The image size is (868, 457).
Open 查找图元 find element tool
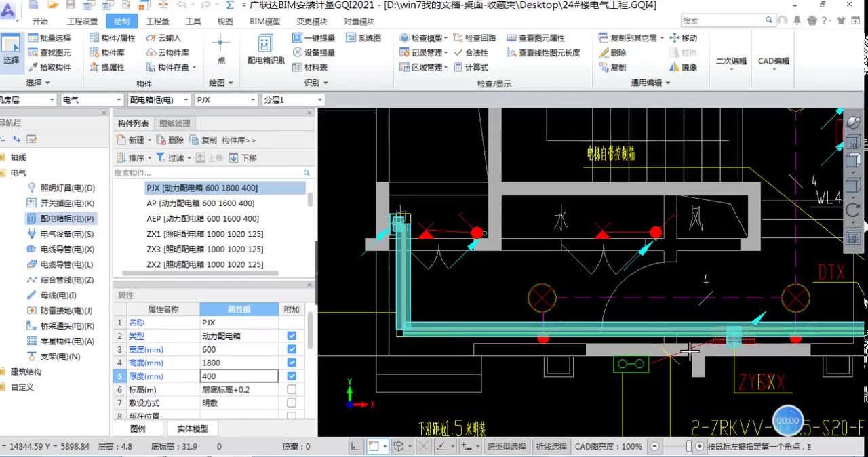50,52
